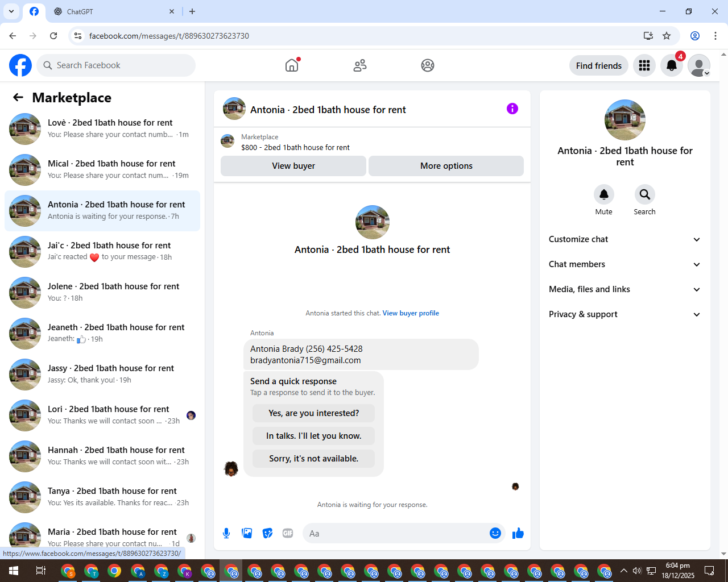The width and height of the screenshot is (728, 582).
Task: Open Windows notification center icon
Action: click(709, 571)
